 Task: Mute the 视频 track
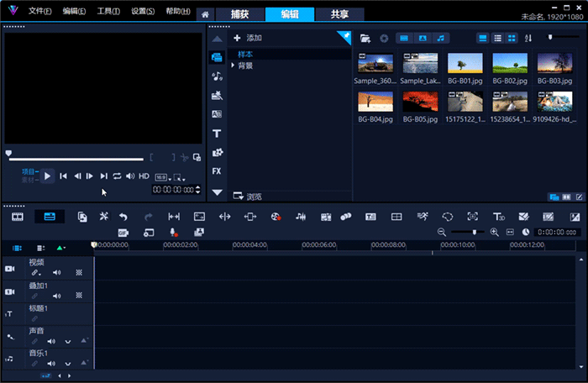point(56,273)
